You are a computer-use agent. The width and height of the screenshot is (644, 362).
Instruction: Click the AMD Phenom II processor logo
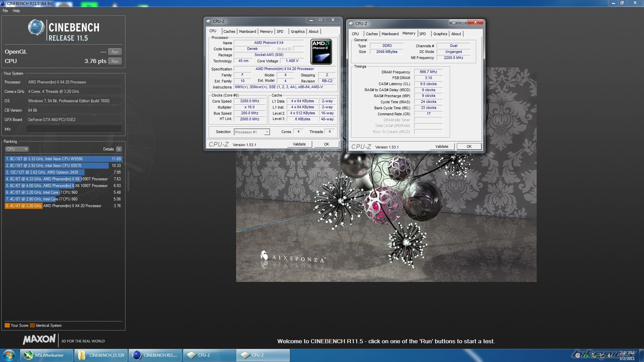click(321, 52)
